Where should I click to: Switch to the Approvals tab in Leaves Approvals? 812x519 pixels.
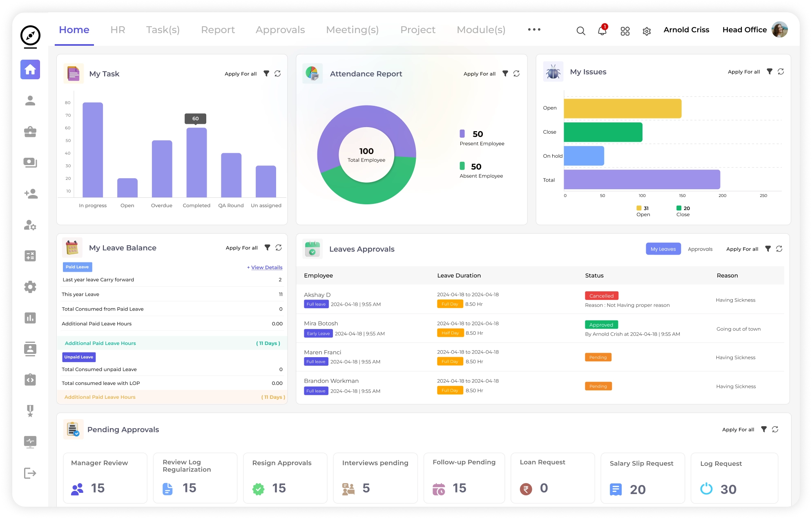(x=700, y=249)
